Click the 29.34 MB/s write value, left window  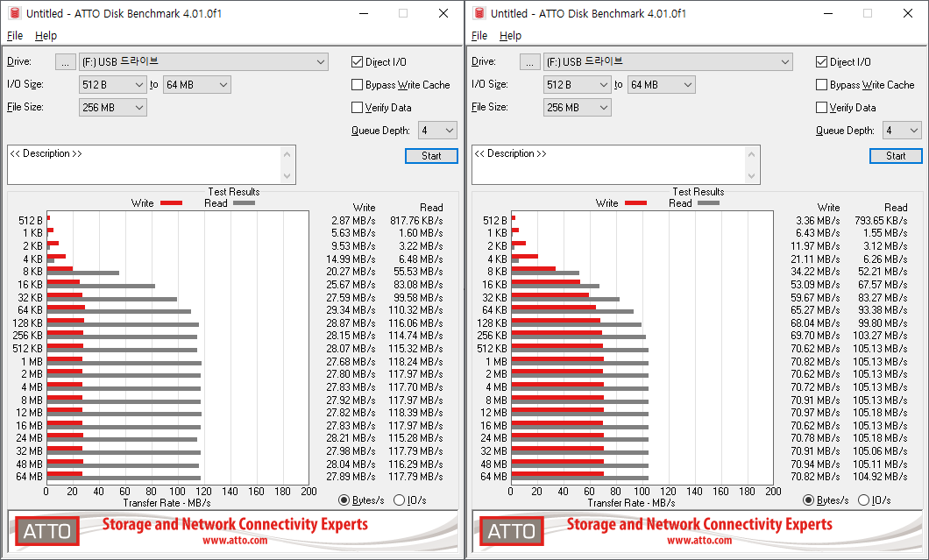click(351, 310)
